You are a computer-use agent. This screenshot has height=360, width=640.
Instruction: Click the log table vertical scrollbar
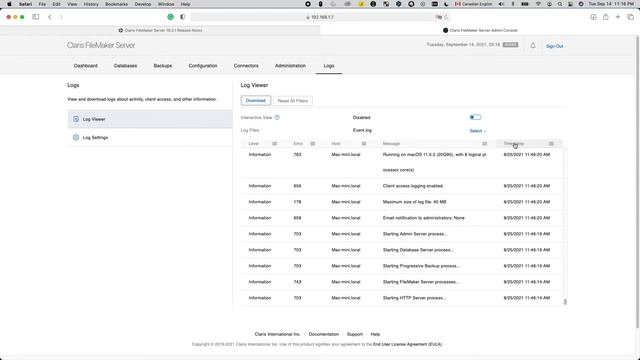point(565,302)
